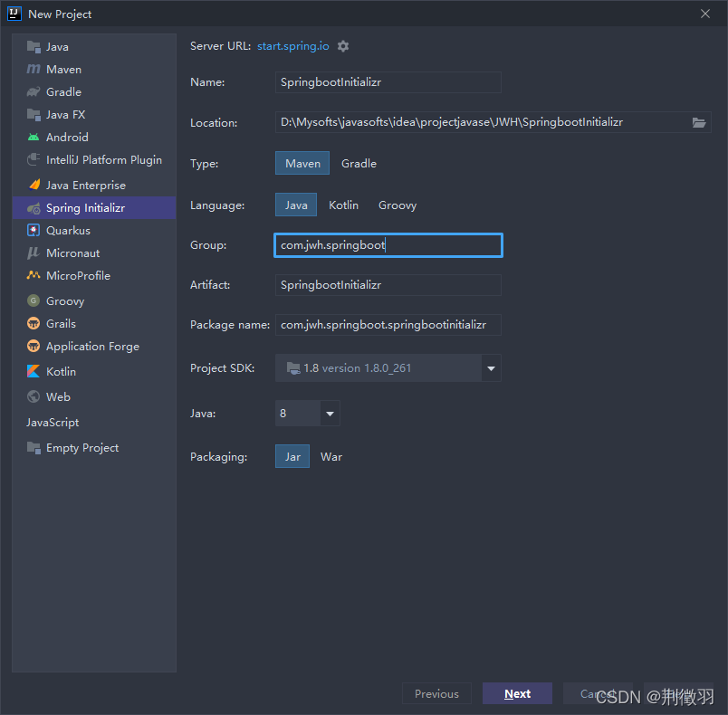Screen dimensions: 728x715
Task: Expand the Java version dropdown
Action: [x=330, y=414]
